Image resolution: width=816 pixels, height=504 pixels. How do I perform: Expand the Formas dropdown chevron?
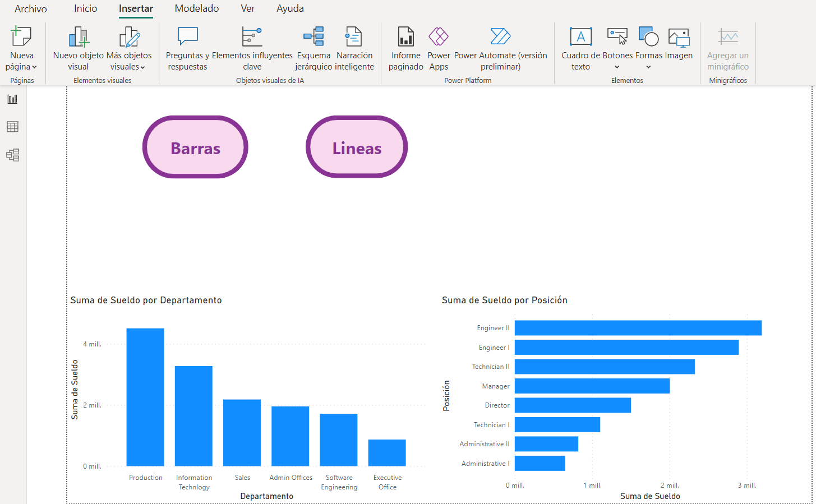click(x=648, y=67)
